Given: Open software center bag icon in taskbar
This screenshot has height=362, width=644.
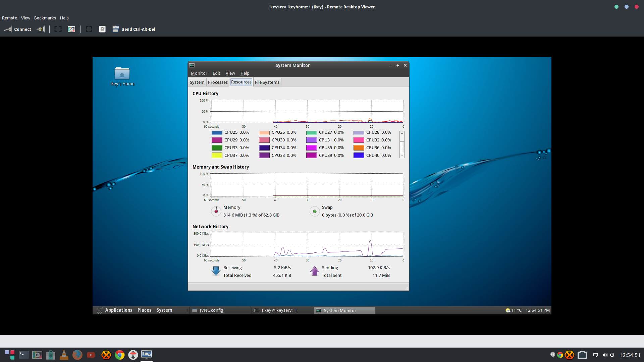Looking at the screenshot, I should click(51, 355).
